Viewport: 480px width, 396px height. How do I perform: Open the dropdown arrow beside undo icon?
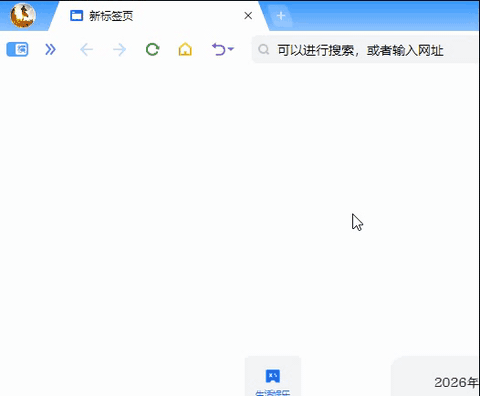[231, 49]
